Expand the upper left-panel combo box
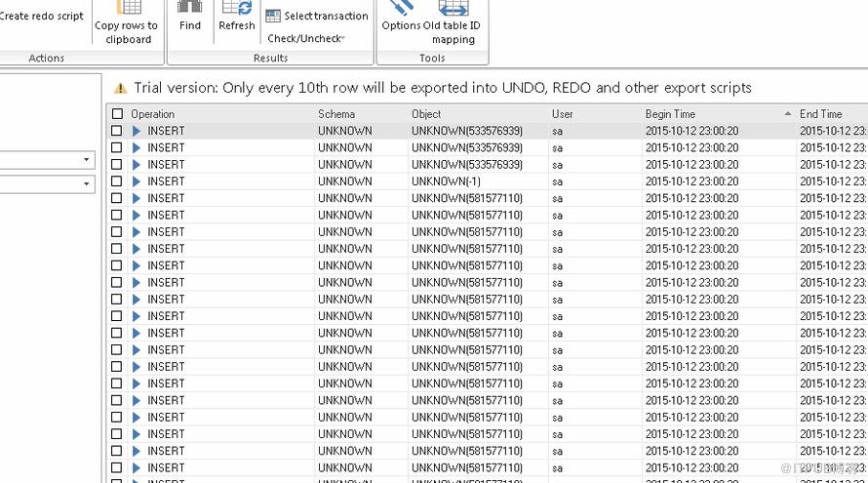 pyautogui.click(x=87, y=159)
